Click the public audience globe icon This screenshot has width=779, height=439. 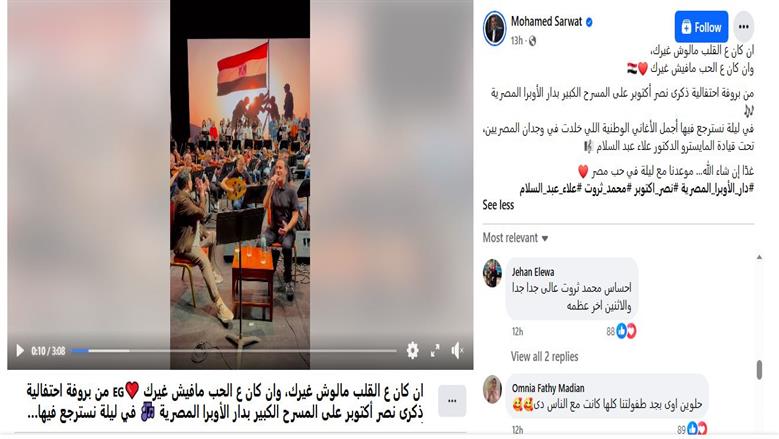533,41
